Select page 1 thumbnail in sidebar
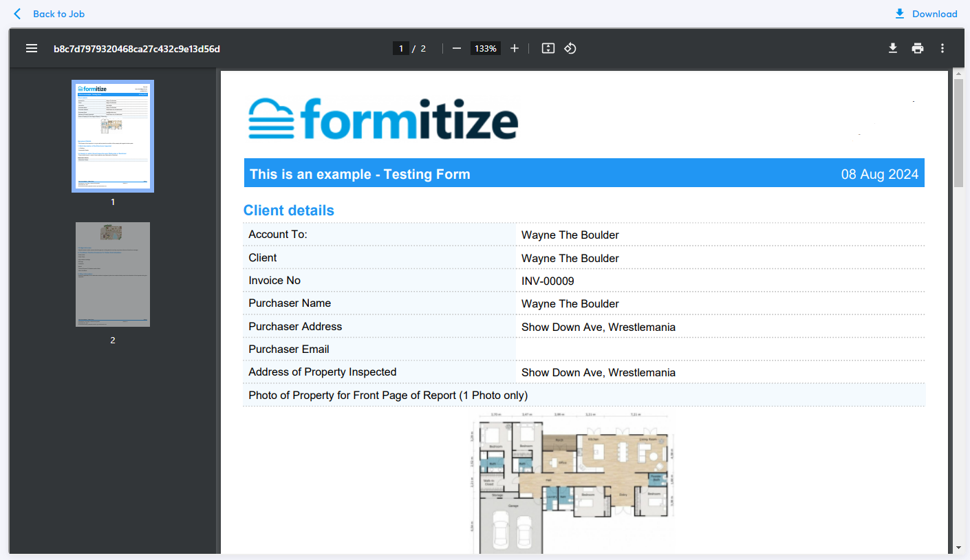This screenshot has height=560, width=970. coord(113,136)
